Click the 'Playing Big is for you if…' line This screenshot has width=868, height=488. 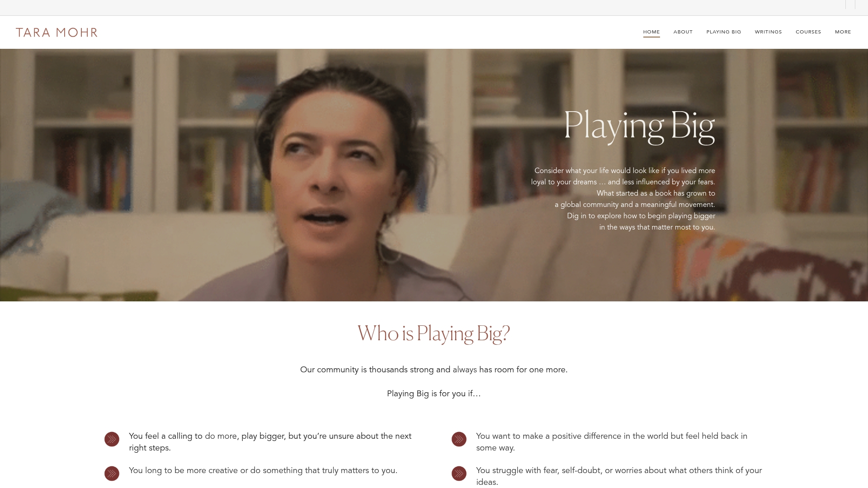point(434,394)
